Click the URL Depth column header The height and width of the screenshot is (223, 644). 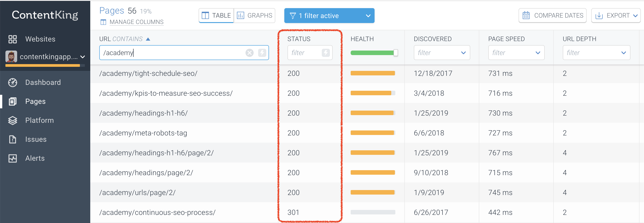point(579,39)
